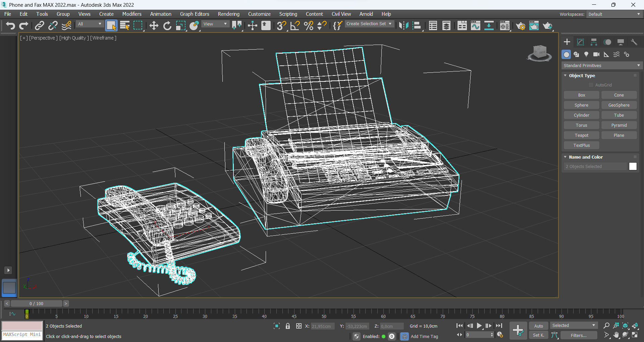Click the GeoSphere primitive button
The height and width of the screenshot is (342, 644).
(619, 105)
